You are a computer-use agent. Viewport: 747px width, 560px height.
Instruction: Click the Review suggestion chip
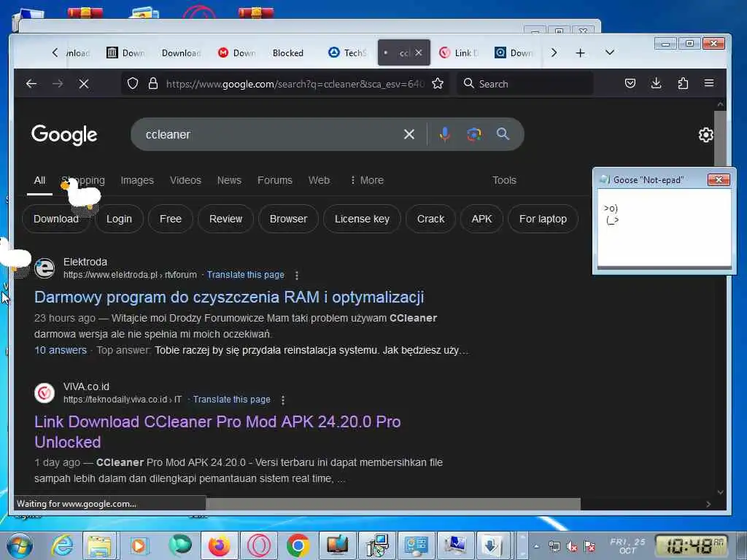(226, 219)
